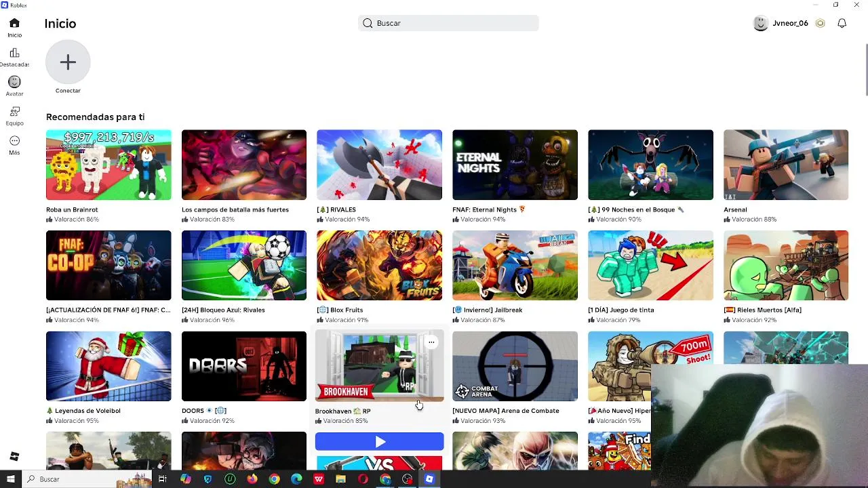Open the Juego de tinta thumbnail
Viewport: 868px width, 488px height.
650,265
